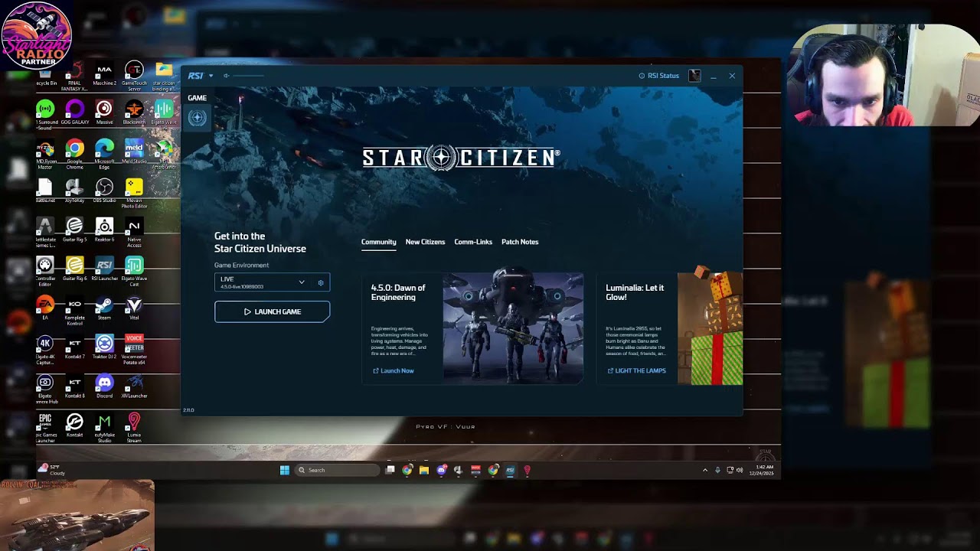
Task: Open File Explorer from the taskbar
Action: (x=423, y=470)
